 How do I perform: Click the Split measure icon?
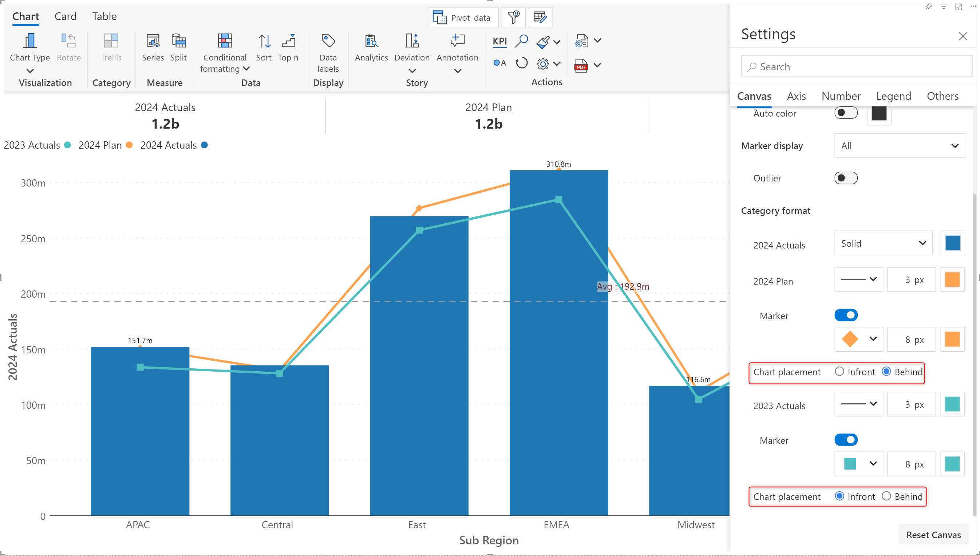click(x=178, y=40)
